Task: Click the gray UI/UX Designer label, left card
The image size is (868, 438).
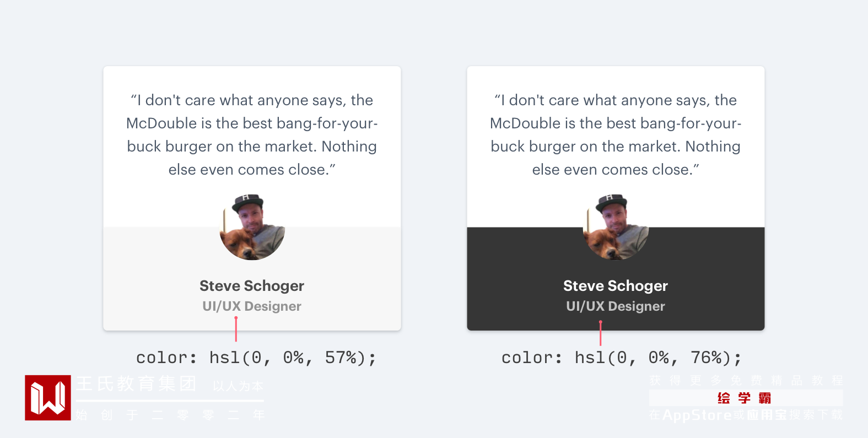Action: tap(252, 306)
